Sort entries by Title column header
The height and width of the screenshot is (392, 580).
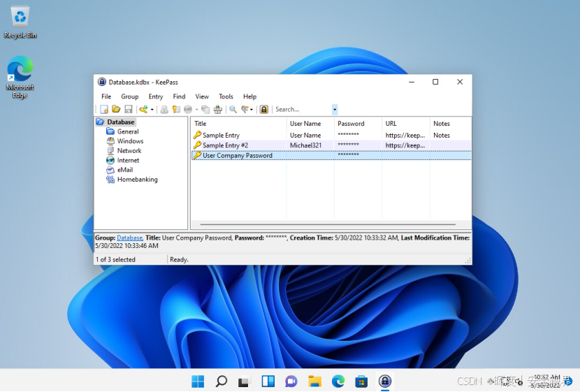[238, 124]
